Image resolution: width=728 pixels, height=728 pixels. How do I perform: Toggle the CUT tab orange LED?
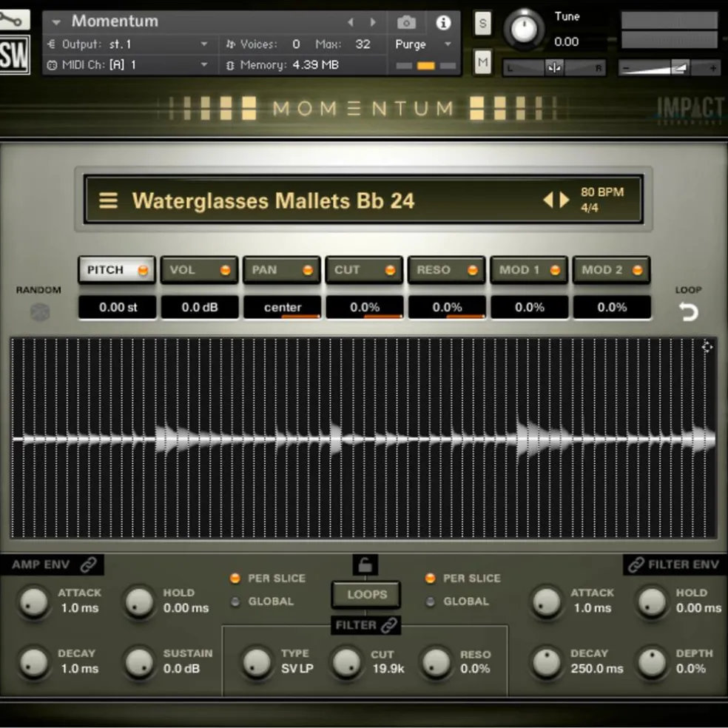390,270
